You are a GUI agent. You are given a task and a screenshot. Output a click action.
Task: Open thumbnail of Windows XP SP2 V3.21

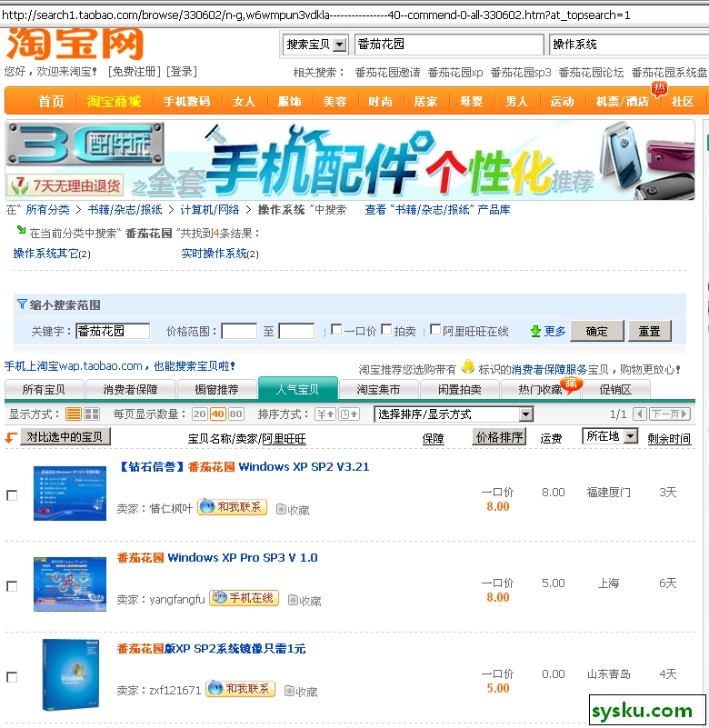[70, 494]
